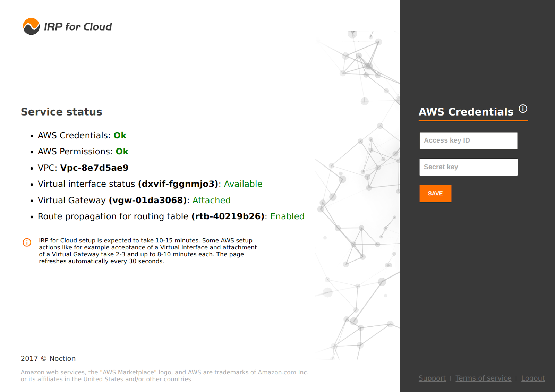The height and width of the screenshot is (392, 555).
Task: Click the AWS Permissions Ok status
Action: (x=122, y=151)
